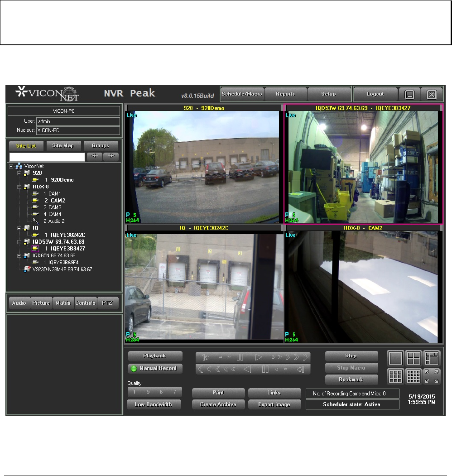Open the Picture tab
The image size is (452, 476).
pos(41,303)
